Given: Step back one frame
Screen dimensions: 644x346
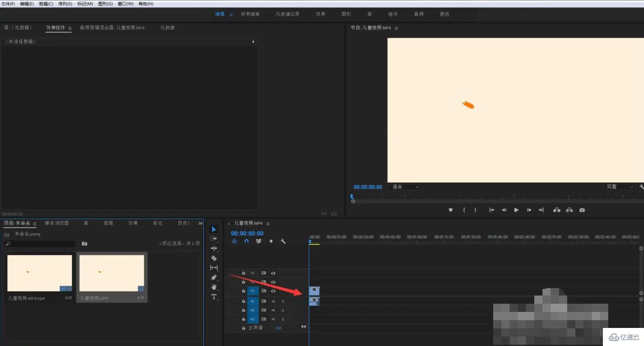Looking at the screenshot, I should (504, 210).
